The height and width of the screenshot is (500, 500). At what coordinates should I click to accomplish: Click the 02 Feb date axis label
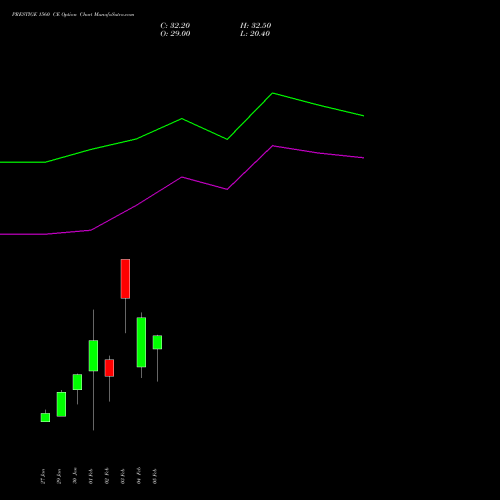pos(107,476)
